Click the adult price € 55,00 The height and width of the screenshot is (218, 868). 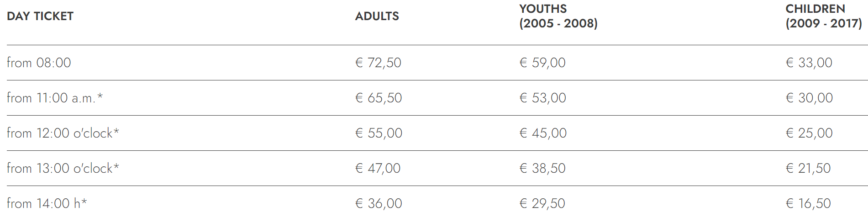(379, 133)
